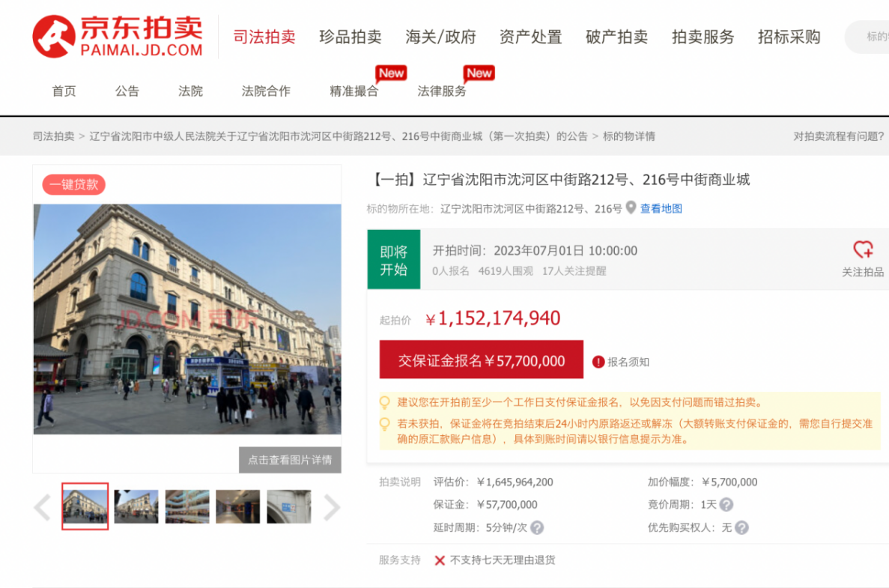This screenshot has height=588, width=889.
Task: Click help icon beside 优先购买权人
Action: 741,528
